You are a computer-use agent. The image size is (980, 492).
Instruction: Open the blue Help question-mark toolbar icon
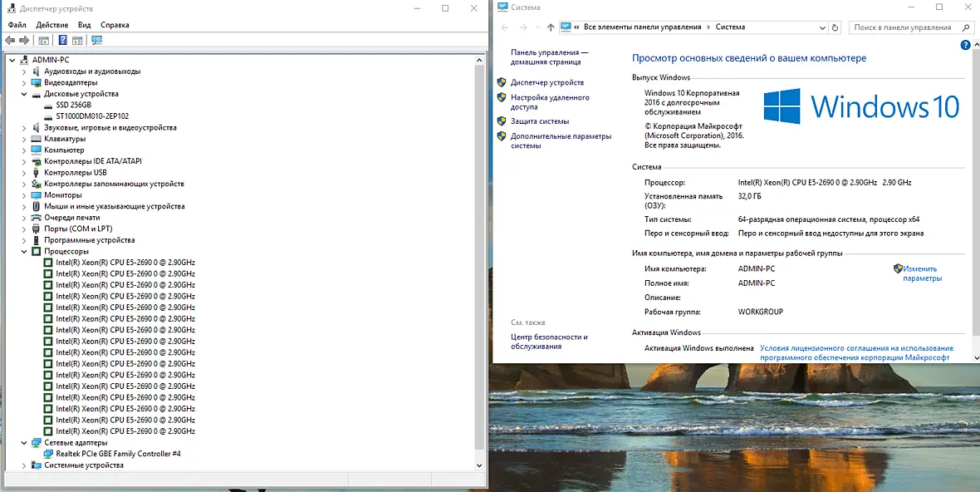click(62, 41)
